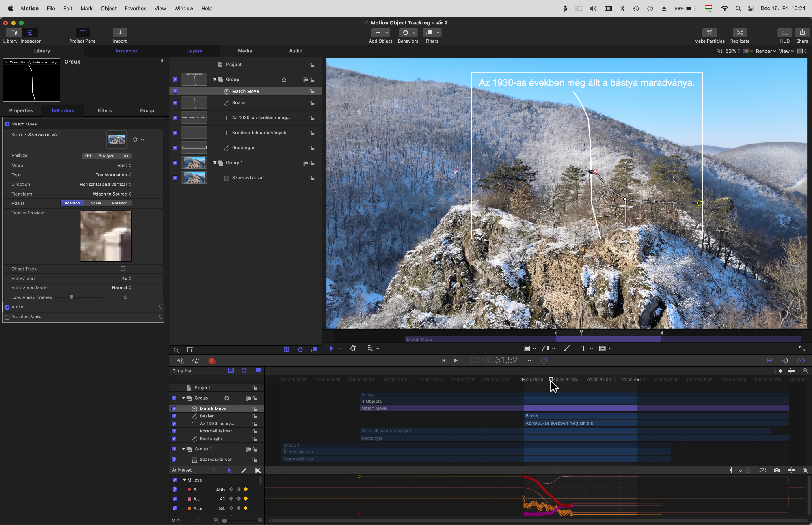Open Transform Attach to Source dropdown

pos(112,194)
